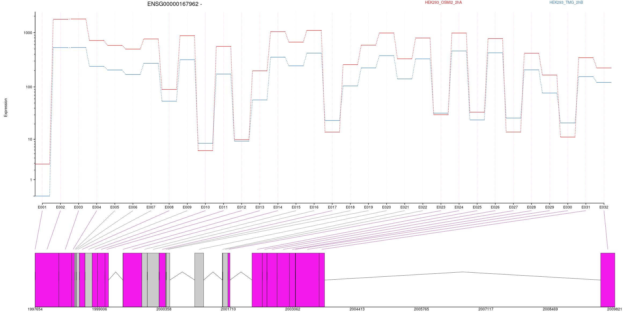Click the ENSG00000167962 plot title
The image size is (644, 322).
(175, 4)
